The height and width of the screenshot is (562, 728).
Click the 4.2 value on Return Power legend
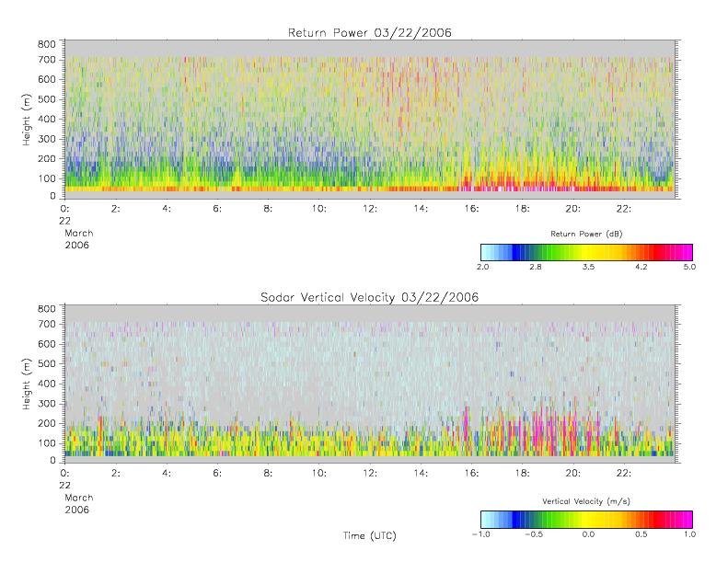pyautogui.click(x=641, y=267)
